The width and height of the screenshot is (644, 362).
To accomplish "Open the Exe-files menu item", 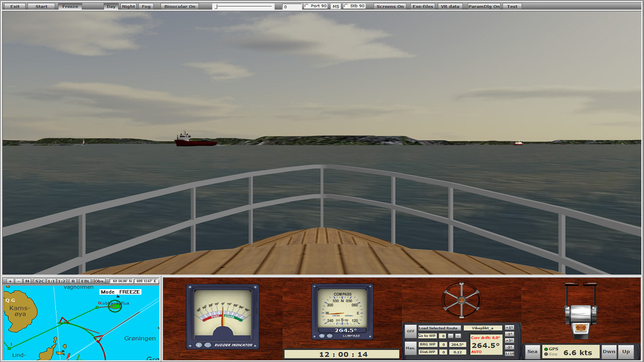I will coord(422,6).
